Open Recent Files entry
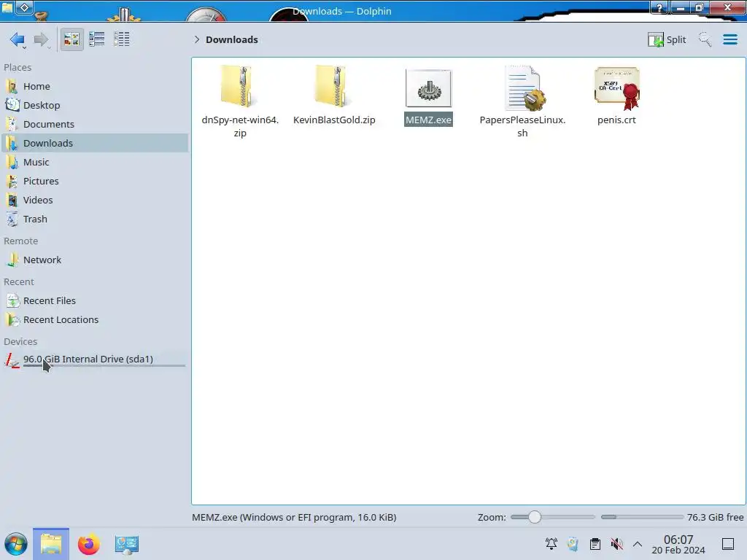The width and height of the screenshot is (747, 560). (94, 301)
